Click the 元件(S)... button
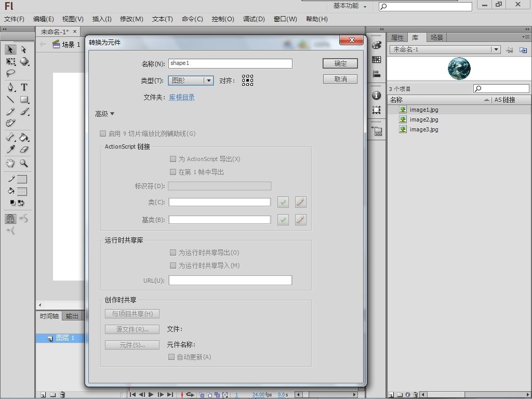532x399 pixels. [x=132, y=345]
